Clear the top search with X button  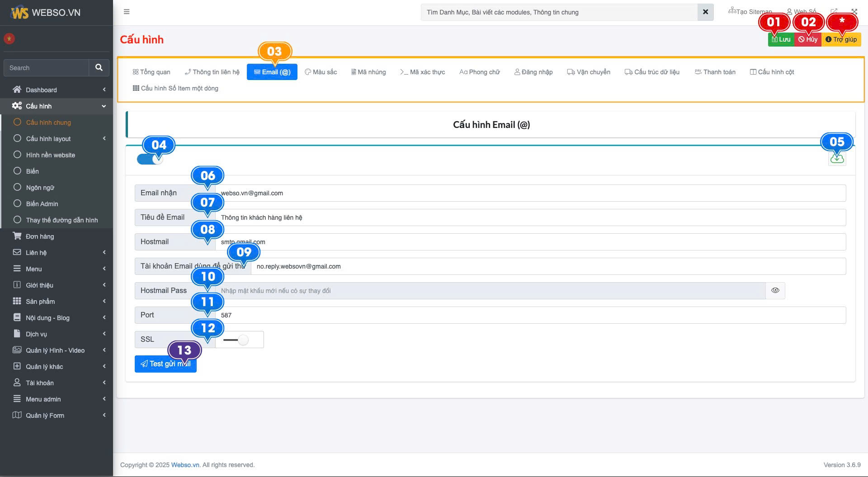click(x=705, y=12)
